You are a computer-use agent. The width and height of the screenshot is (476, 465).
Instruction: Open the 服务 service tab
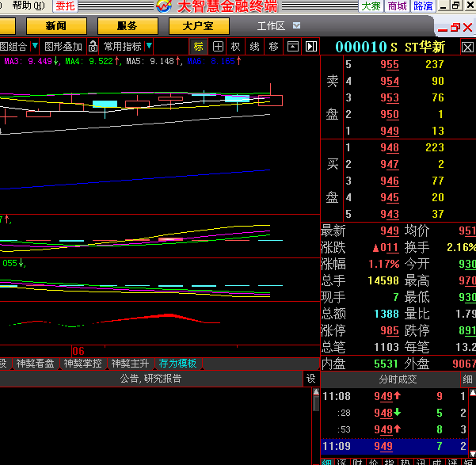point(128,26)
